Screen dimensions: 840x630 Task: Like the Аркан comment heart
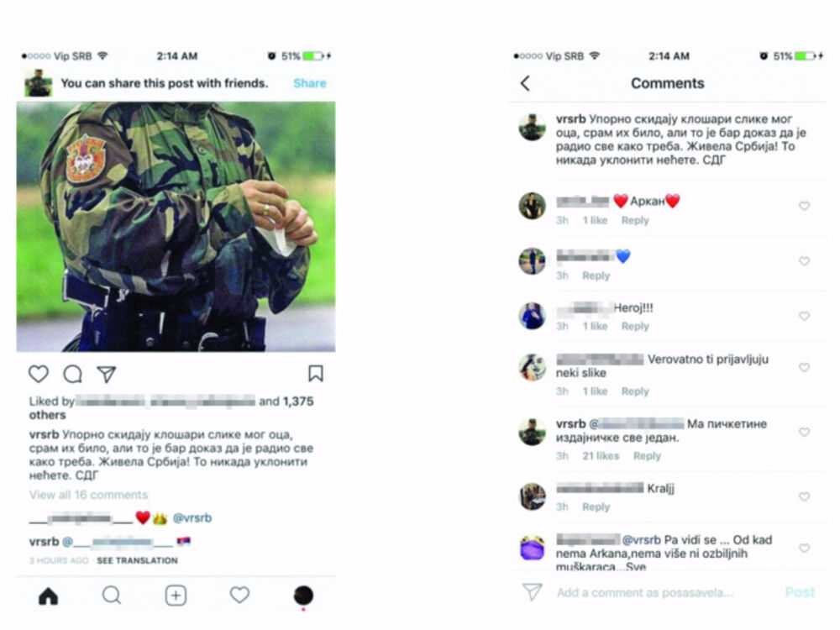pos(804,206)
